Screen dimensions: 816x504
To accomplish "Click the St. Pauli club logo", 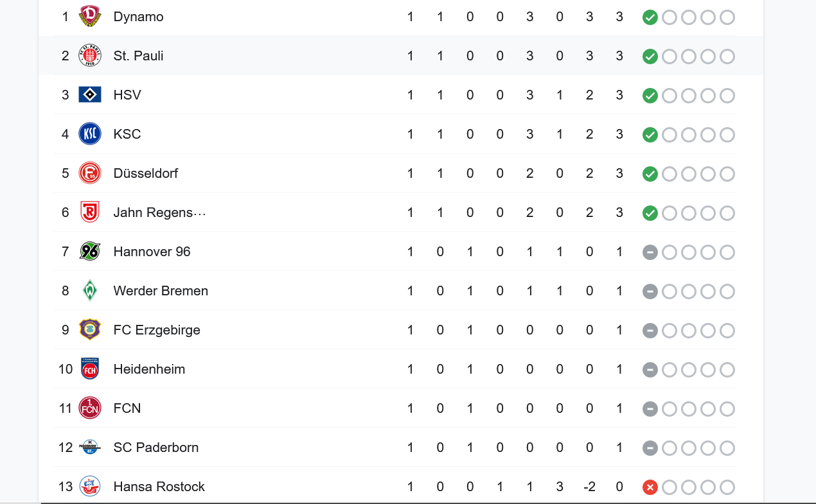I will coord(90,56).
